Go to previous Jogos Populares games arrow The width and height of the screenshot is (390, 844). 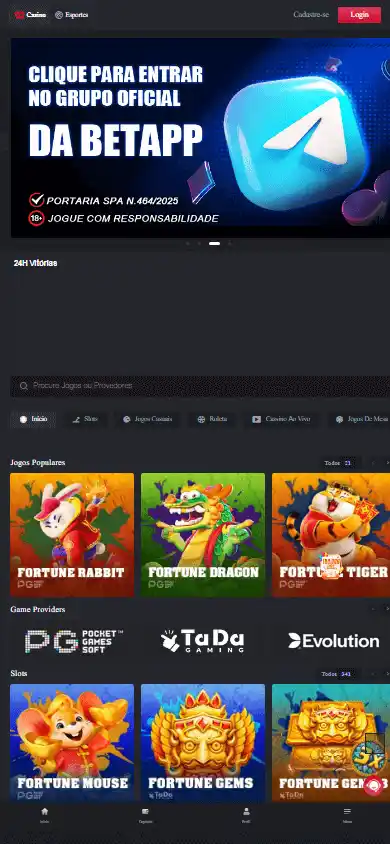tap(373, 463)
